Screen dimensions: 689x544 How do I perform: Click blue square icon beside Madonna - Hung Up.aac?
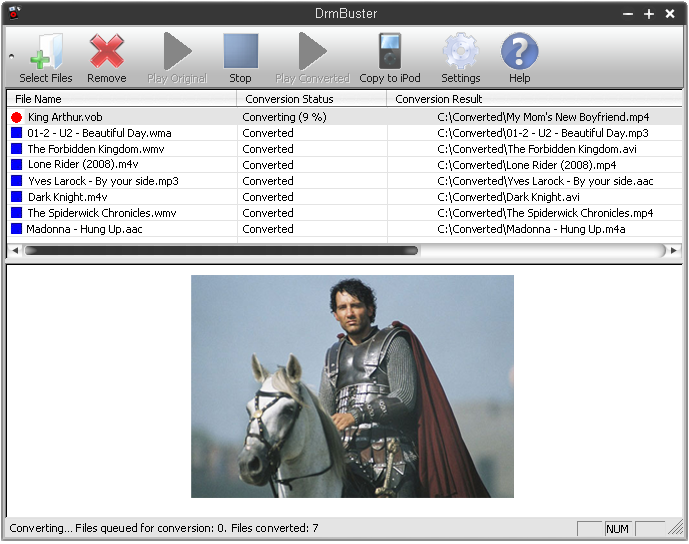pos(17,228)
